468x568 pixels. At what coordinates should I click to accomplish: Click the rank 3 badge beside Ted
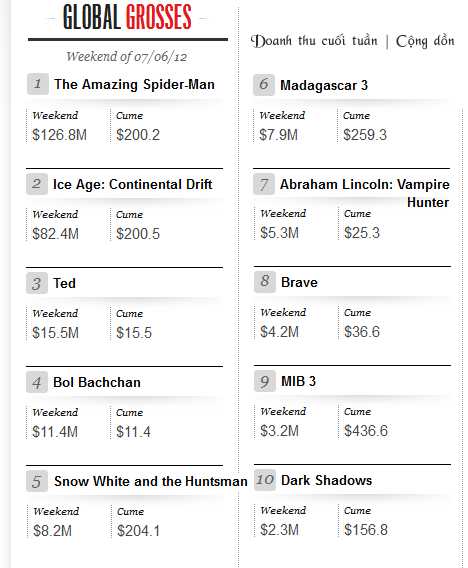(x=37, y=283)
